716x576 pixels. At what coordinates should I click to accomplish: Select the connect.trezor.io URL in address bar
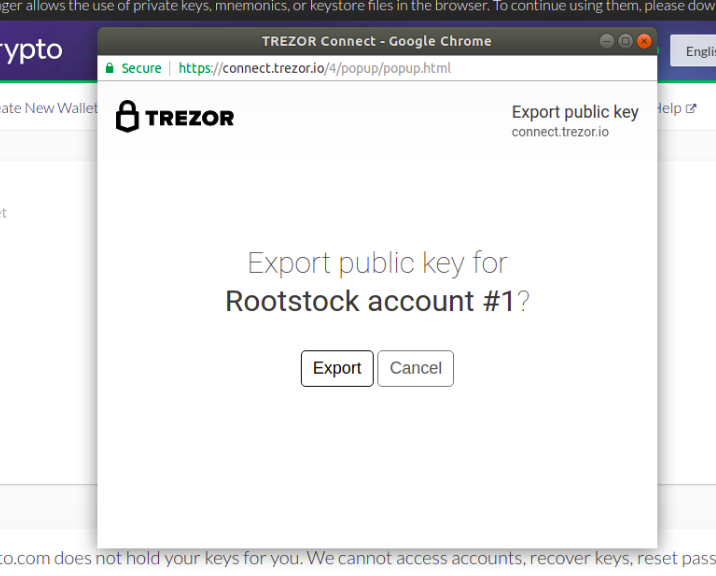[x=315, y=68]
